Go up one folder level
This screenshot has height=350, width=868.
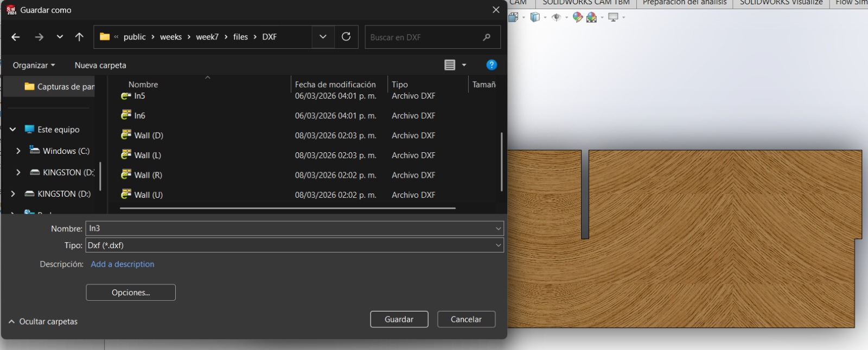[79, 37]
